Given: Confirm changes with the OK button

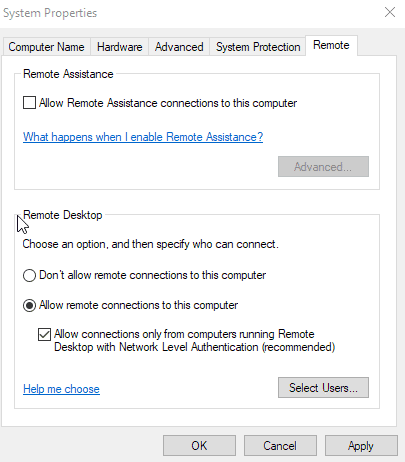Looking at the screenshot, I should (x=199, y=445).
